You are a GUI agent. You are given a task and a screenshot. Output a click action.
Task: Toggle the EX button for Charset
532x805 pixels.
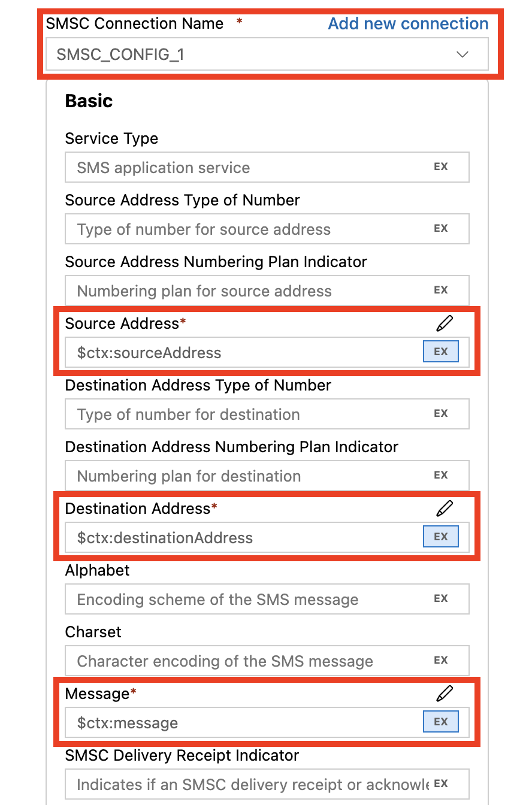pos(441,661)
